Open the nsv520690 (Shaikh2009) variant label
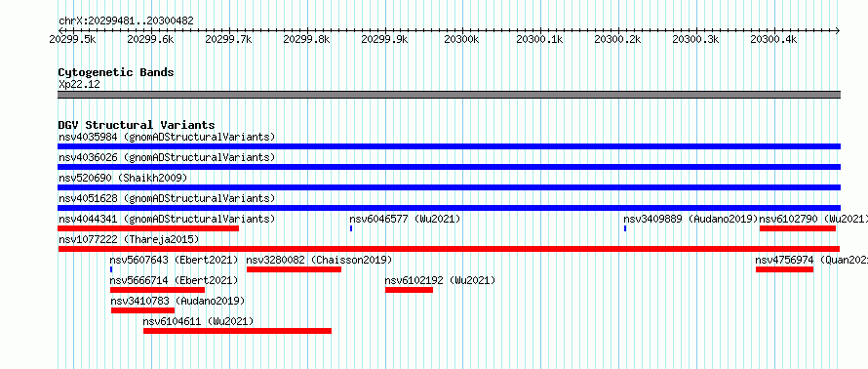868x369 pixels. (123, 178)
